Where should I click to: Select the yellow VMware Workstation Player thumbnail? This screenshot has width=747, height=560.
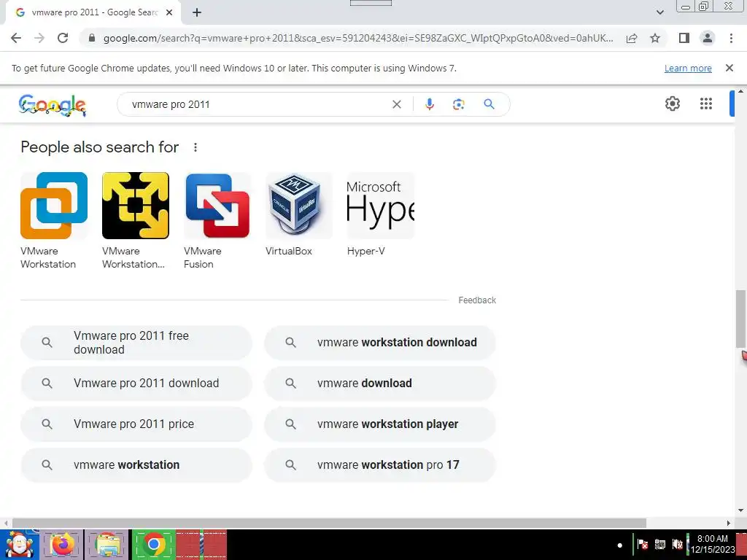[135, 206]
